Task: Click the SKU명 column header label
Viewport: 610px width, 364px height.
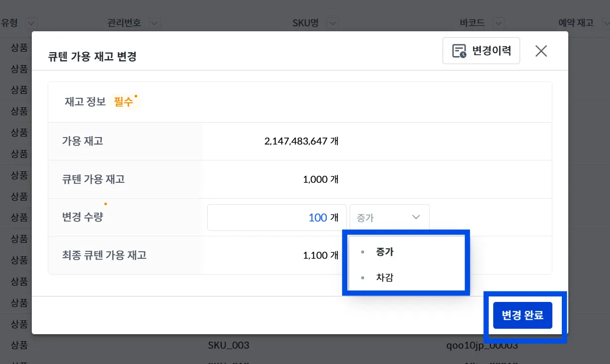Action: [x=305, y=23]
